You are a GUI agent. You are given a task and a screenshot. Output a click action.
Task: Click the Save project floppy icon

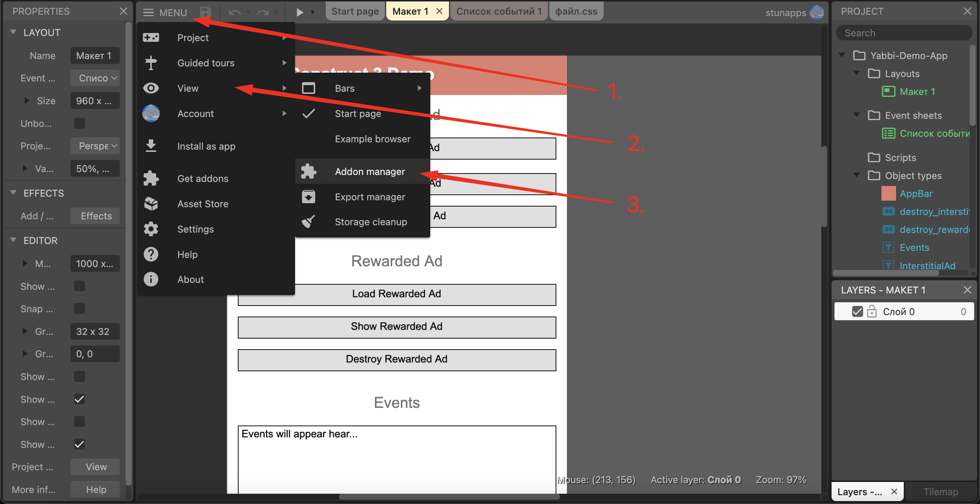coord(205,12)
